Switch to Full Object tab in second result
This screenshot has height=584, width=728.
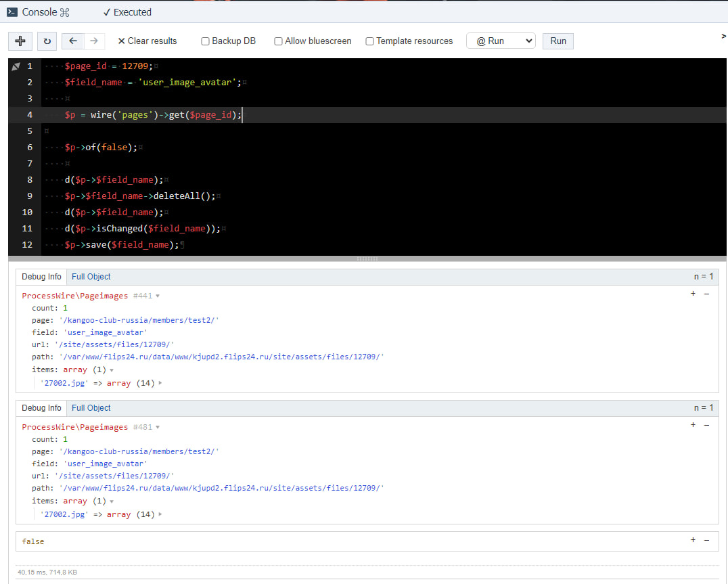[x=91, y=408]
